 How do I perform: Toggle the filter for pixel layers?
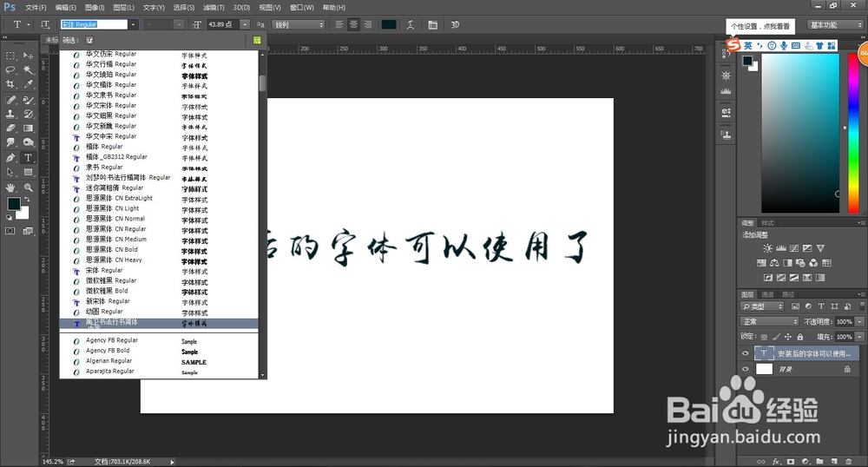click(x=795, y=306)
